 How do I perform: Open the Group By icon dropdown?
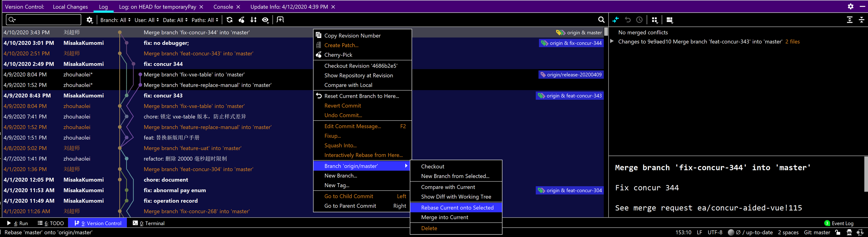(x=654, y=20)
